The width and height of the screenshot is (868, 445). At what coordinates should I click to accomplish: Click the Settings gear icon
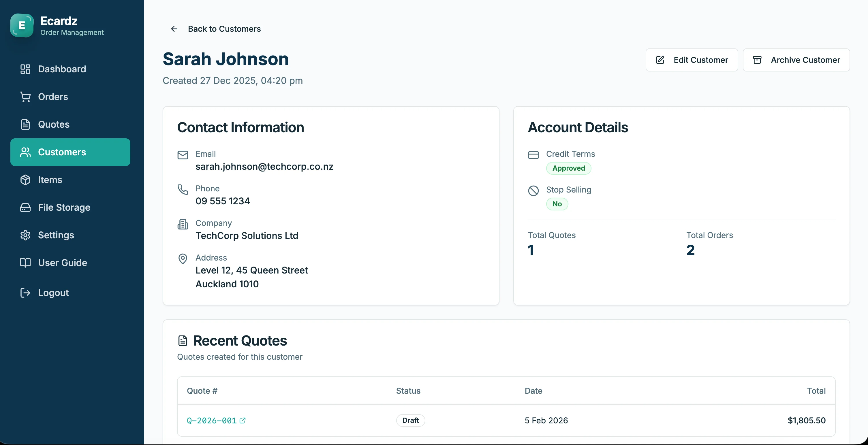(x=25, y=235)
